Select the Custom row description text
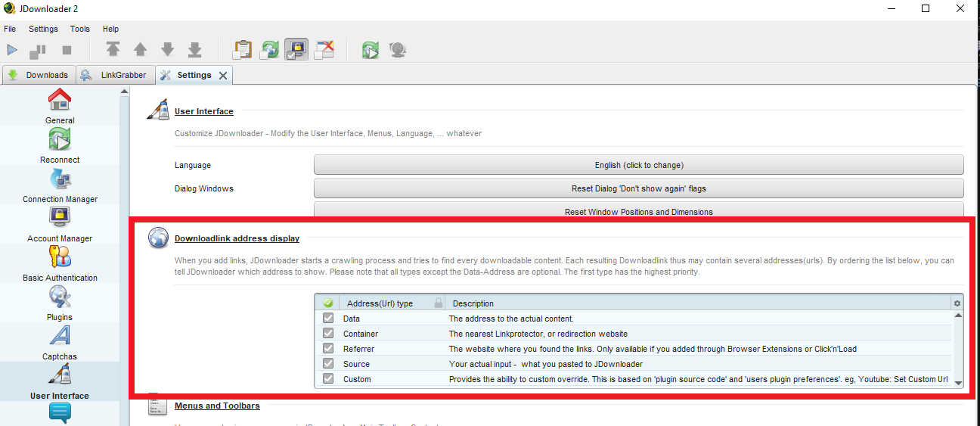 tap(699, 379)
